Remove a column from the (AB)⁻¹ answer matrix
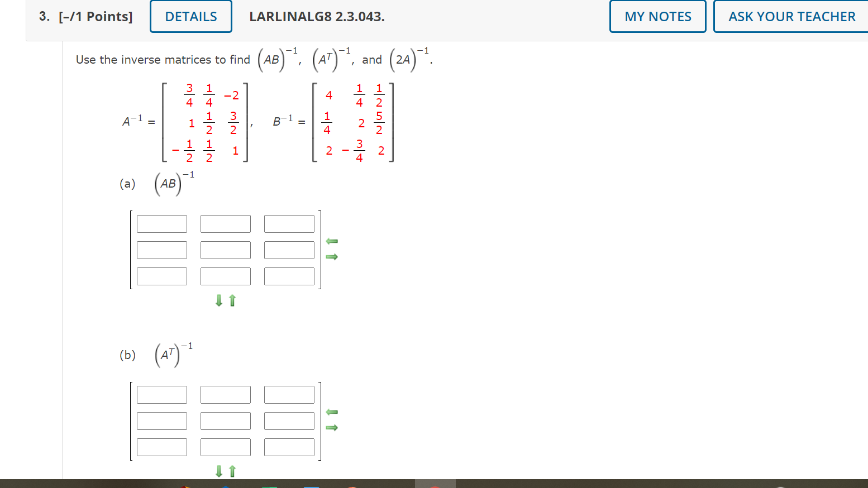Image resolution: width=868 pixels, height=488 pixels. 332,241
